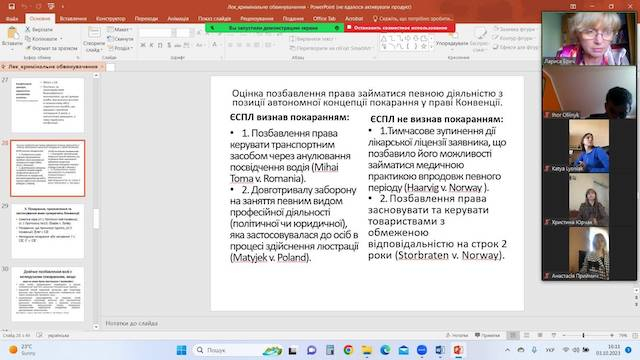Click the Paste (Вставити) clipboard icon
This screenshot has width=640, height=360.
[12, 33]
